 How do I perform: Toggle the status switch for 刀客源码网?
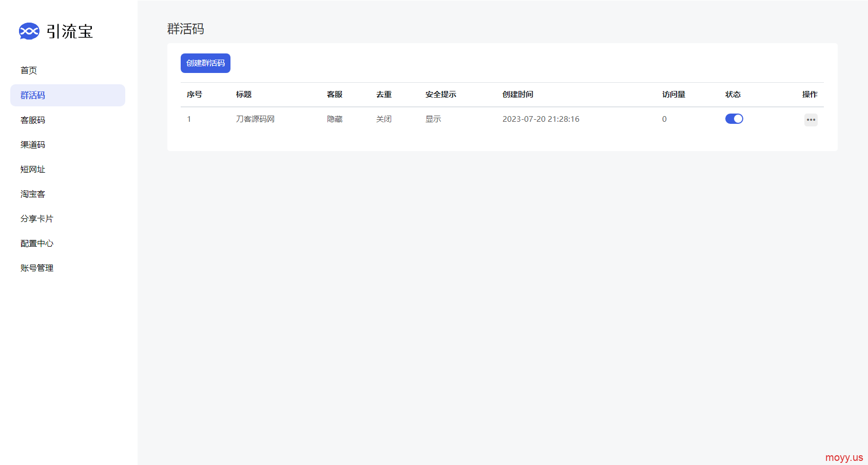click(x=734, y=119)
